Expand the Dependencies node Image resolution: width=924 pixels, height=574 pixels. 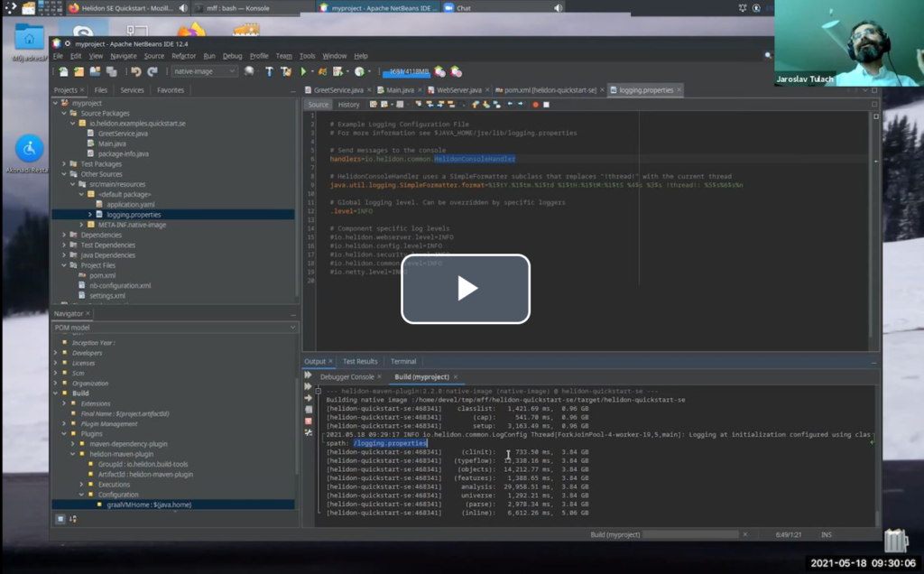(64, 235)
